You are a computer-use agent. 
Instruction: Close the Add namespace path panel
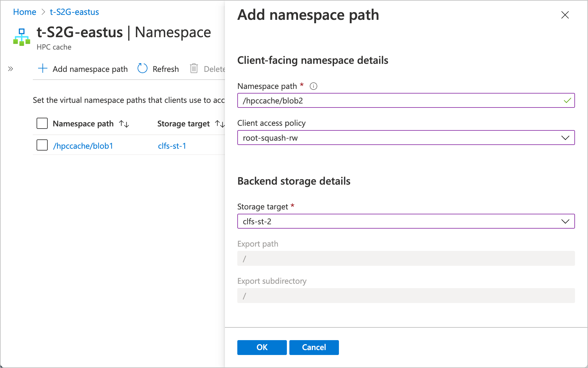click(x=565, y=15)
